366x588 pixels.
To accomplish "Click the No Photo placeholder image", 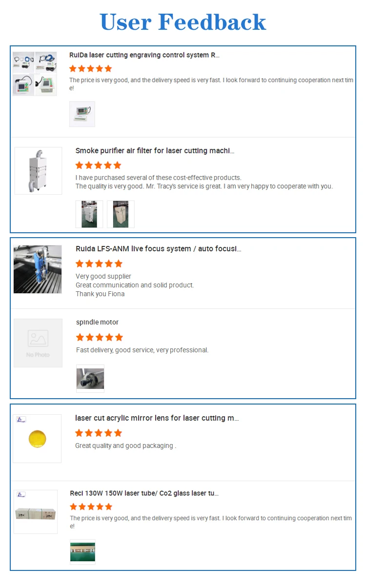I will (38, 343).
